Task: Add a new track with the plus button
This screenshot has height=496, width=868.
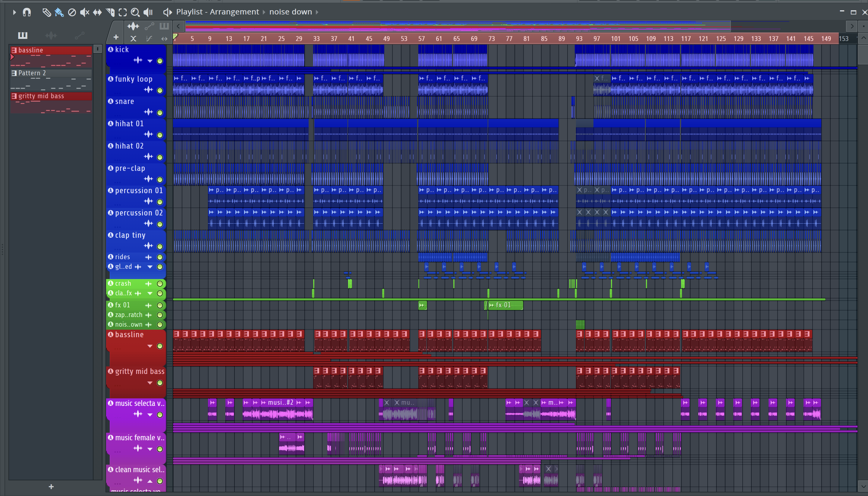Action: 116,37
